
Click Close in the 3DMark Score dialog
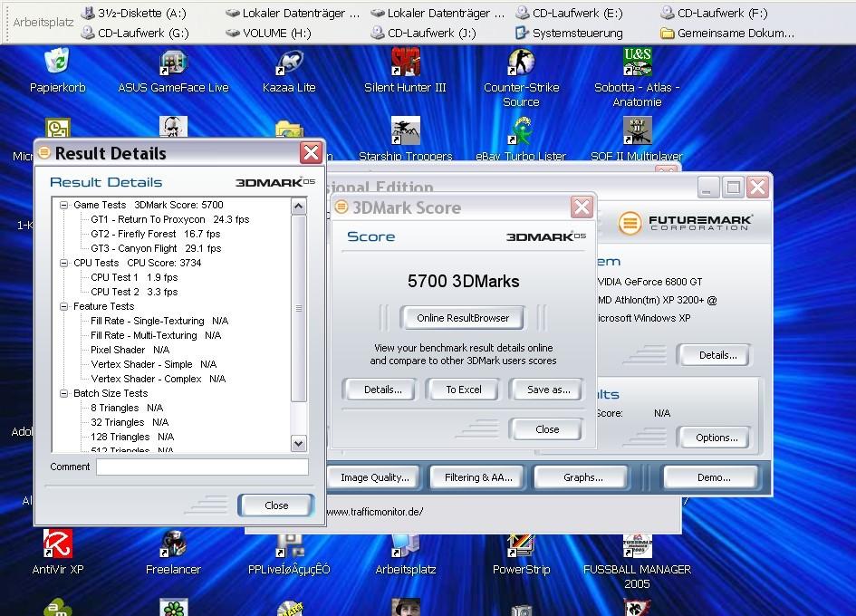[547, 429]
